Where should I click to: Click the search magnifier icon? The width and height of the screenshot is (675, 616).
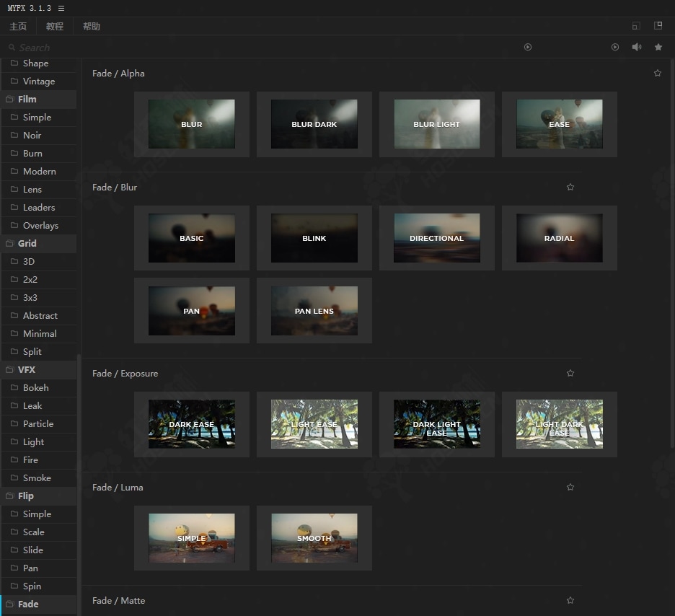pyautogui.click(x=12, y=48)
